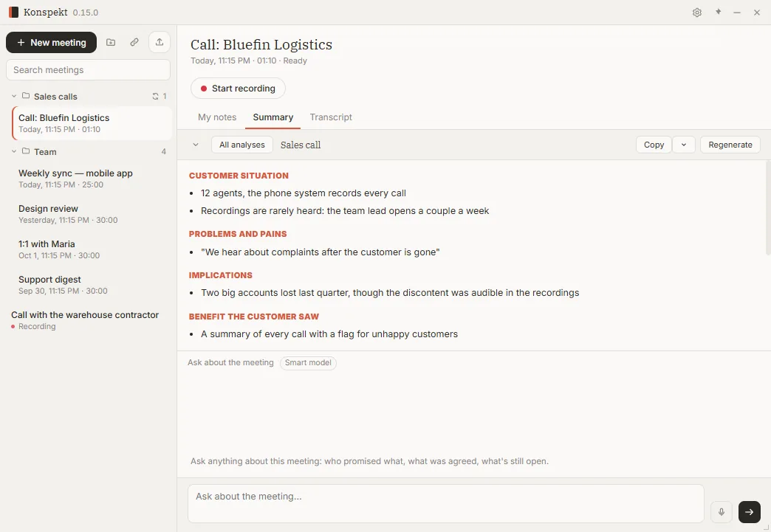Click the IMPLICATIONS heading

click(x=220, y=275)
